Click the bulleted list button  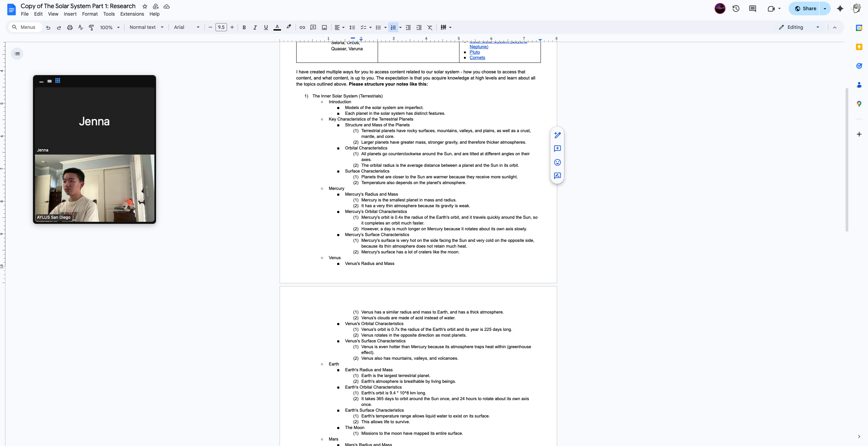(x=378, y=28)
